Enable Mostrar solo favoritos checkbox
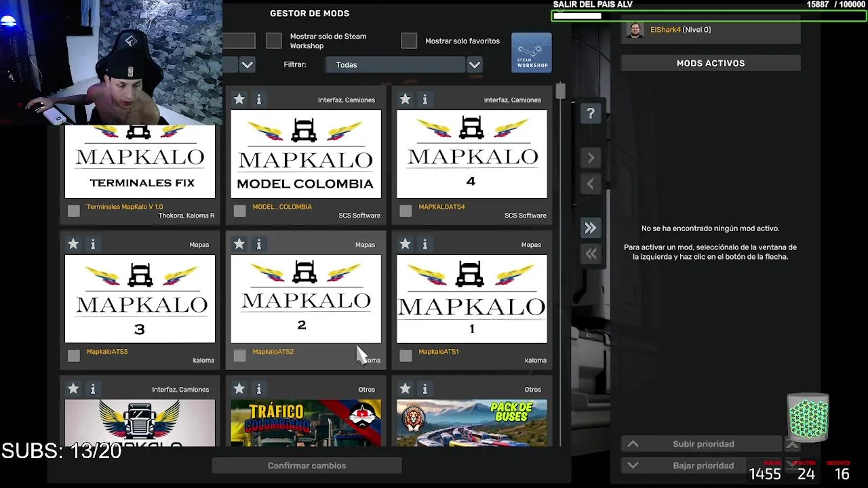The image size is (868, 488). (409, 41)
